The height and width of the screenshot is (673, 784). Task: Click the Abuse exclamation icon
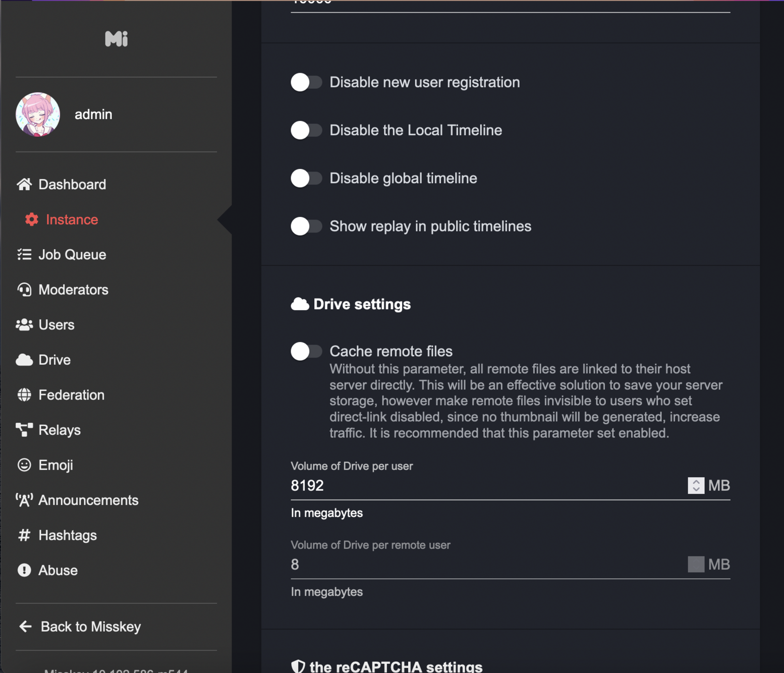24,570
